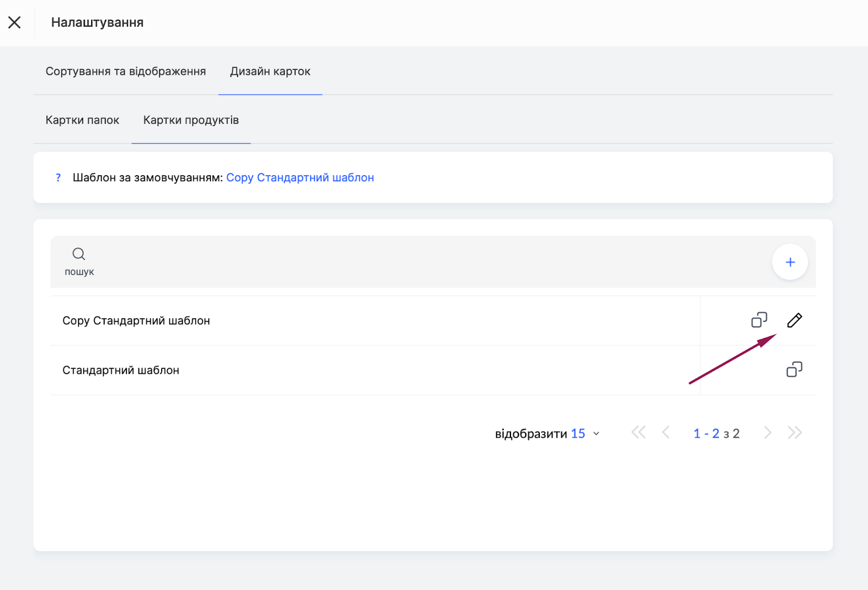
Task: Open the Сортування та відображення tab
Action: click(x=125, y=72)
